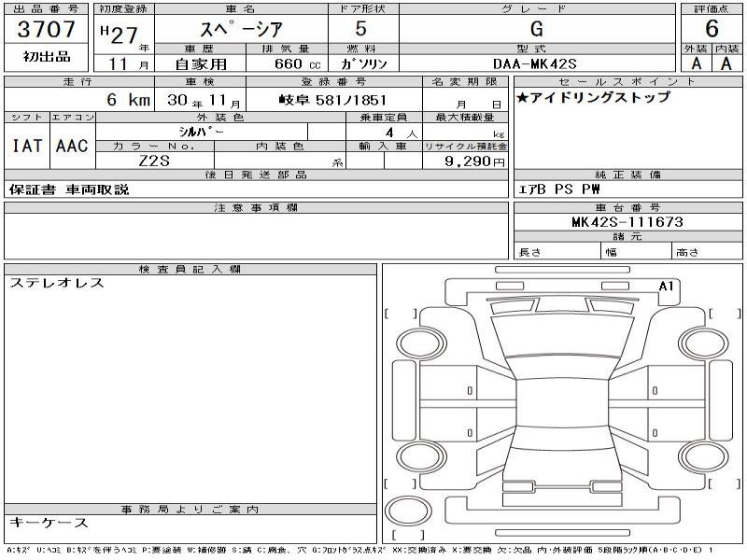Click the chassis number MK42S-111673

pos(627,222)
